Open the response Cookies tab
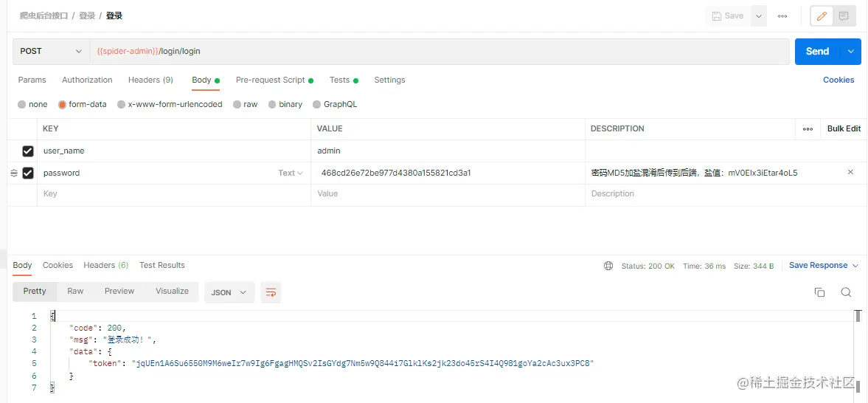 [58, 266]
